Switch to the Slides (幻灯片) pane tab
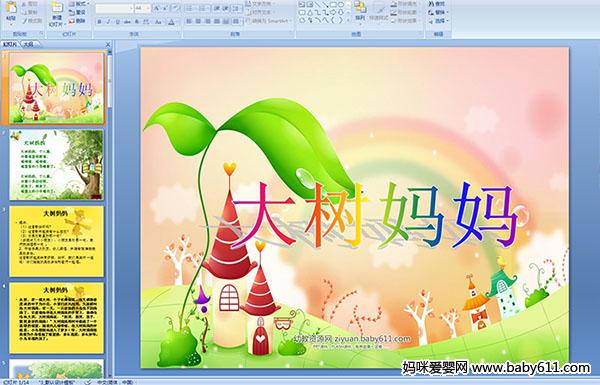The width and height of the screenshot is (600, 385). pos(10,44)
